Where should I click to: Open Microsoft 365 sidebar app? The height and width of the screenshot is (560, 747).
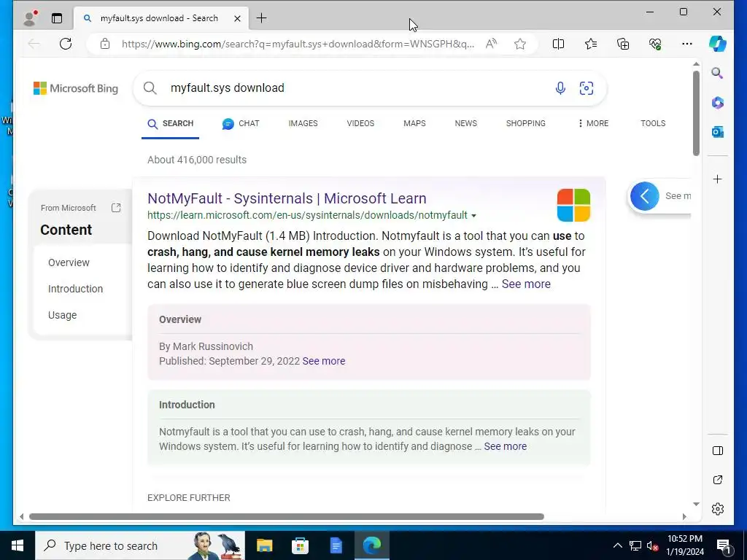click(x=718, y=102)
